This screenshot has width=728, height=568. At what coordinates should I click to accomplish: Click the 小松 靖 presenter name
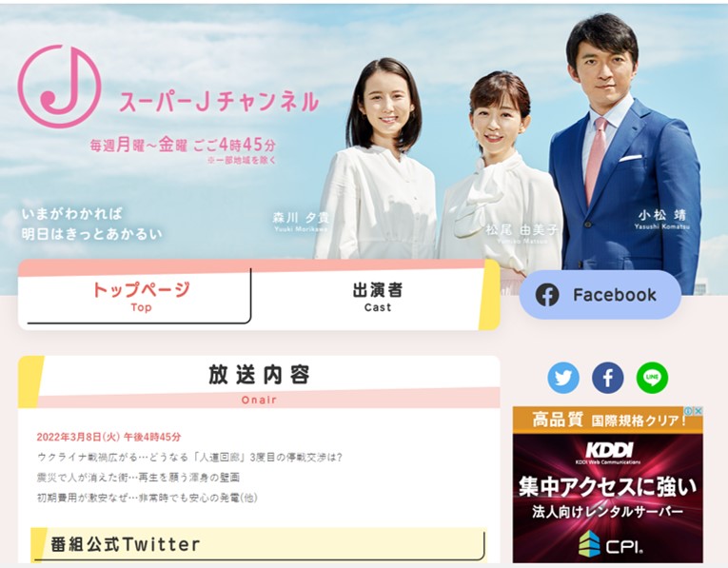click(661, 215)
